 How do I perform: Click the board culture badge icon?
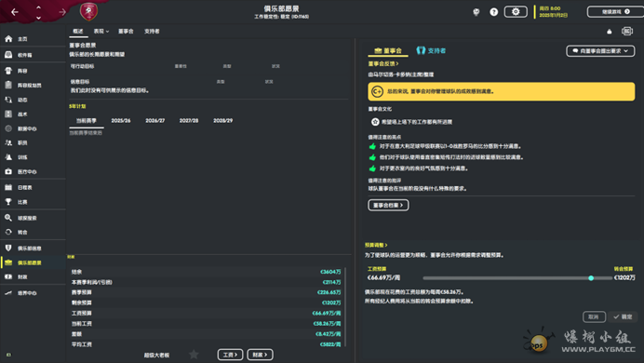(x=375, y=122)
